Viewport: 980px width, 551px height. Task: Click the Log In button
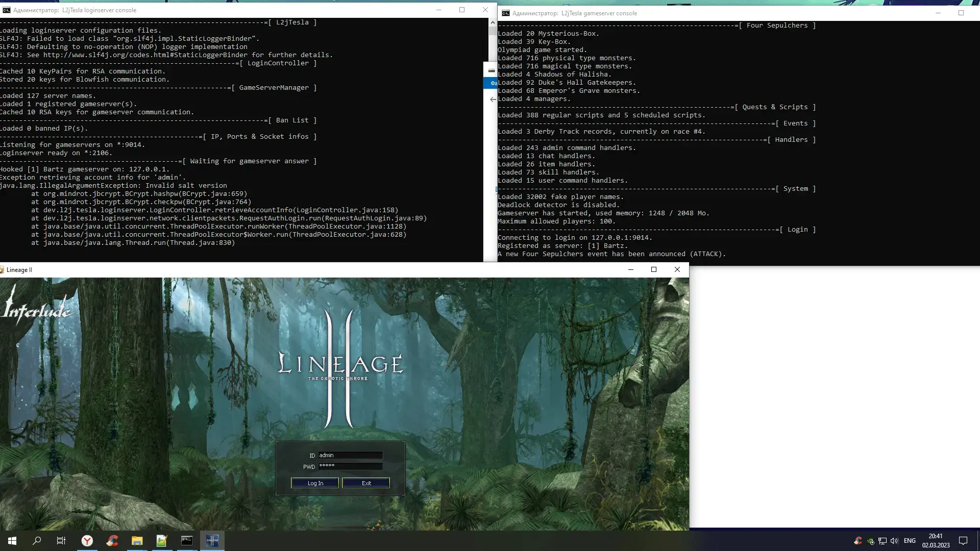315,483
